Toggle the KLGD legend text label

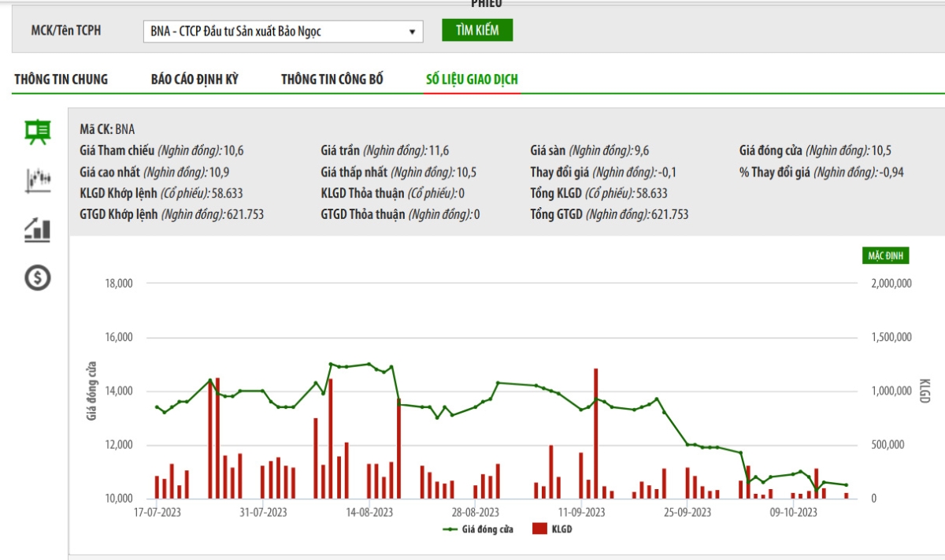pos(561,529)
